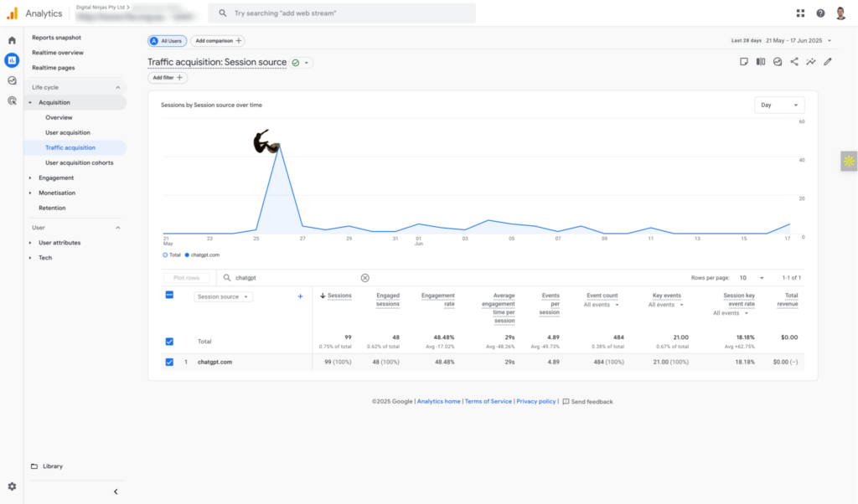Viewport: 858px width, 504px height.
Task: Uncheck the chatgpt.com table row
Action: (x=170, y=362)
